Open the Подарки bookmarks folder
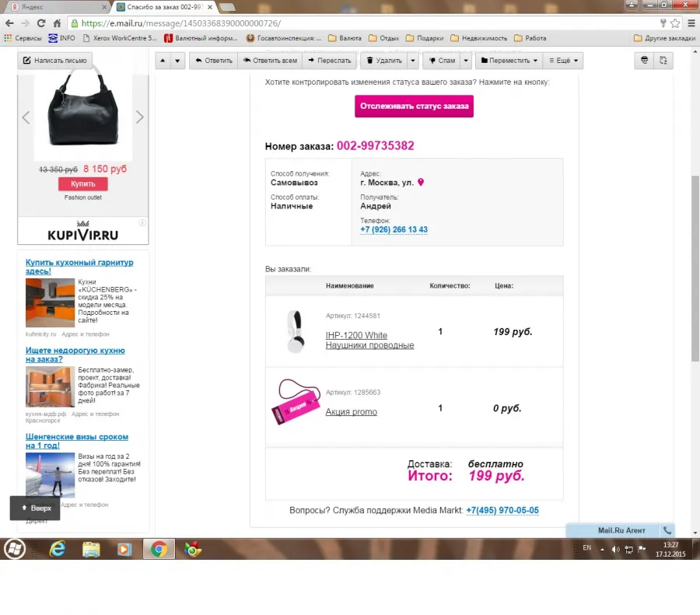 [x=425, y=38]
